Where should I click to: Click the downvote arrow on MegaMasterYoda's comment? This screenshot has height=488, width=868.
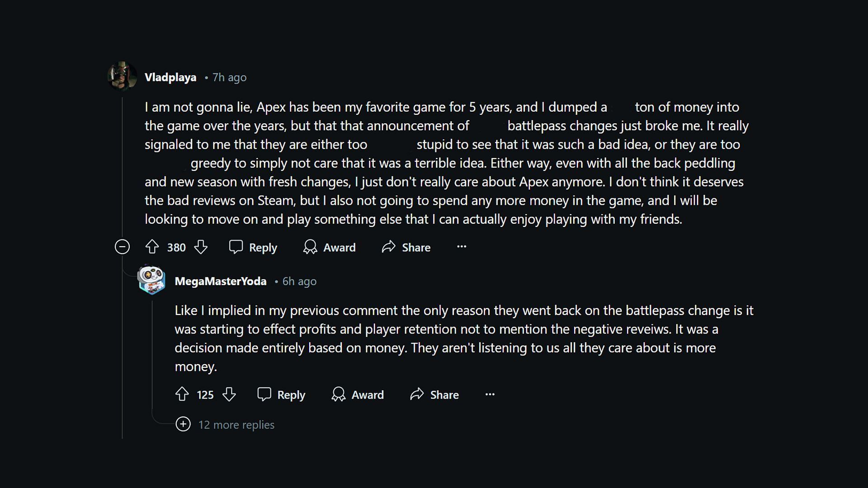pyautogui.click(x=230, y=394)
